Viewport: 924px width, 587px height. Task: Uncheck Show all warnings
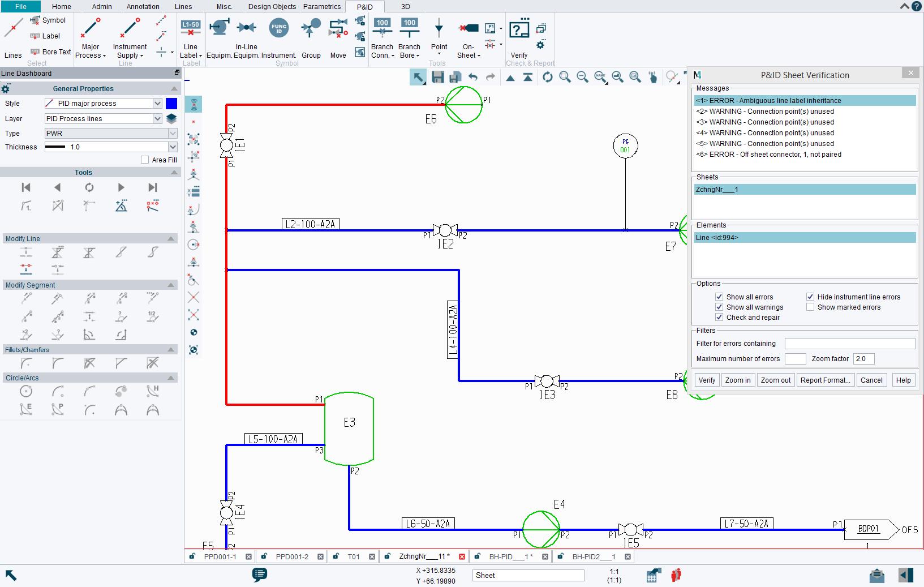click(x=719, y=307)
